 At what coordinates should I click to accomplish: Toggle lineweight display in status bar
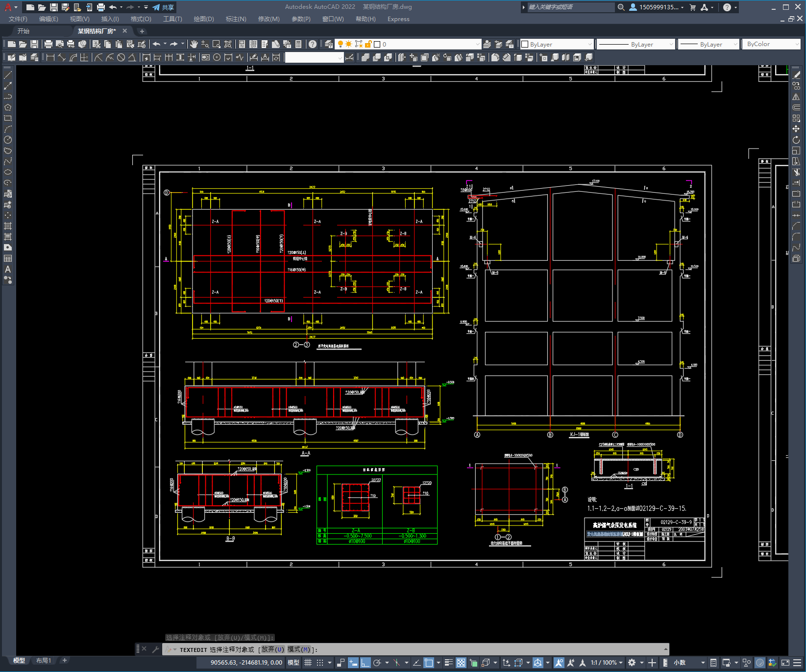click(x=449, y=663)
